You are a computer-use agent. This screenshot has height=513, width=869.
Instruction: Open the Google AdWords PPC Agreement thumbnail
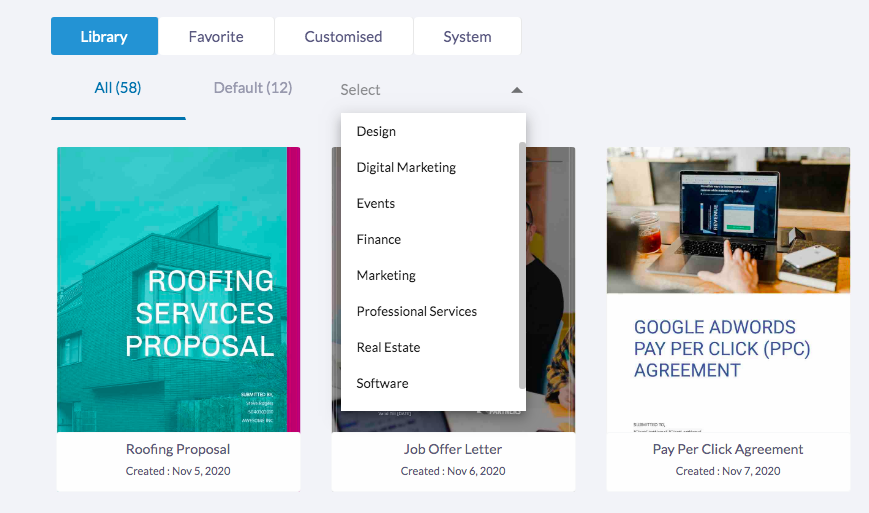728,289
